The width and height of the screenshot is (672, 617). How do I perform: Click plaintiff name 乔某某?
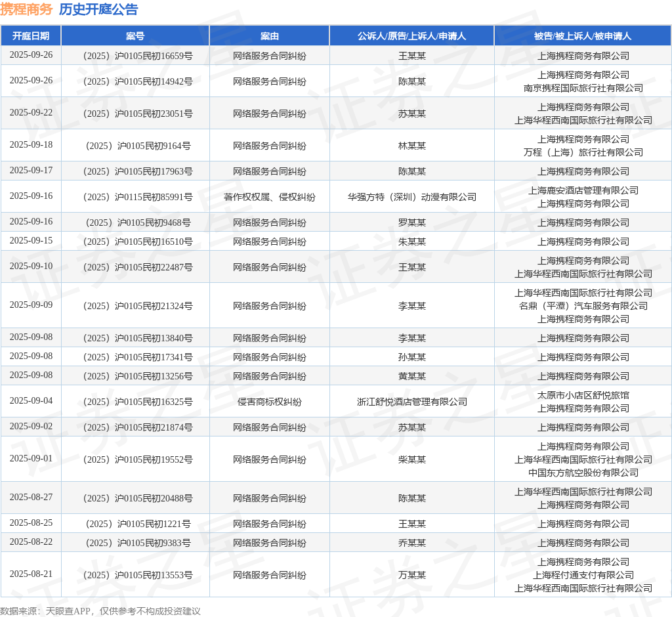tap(412, 542)
